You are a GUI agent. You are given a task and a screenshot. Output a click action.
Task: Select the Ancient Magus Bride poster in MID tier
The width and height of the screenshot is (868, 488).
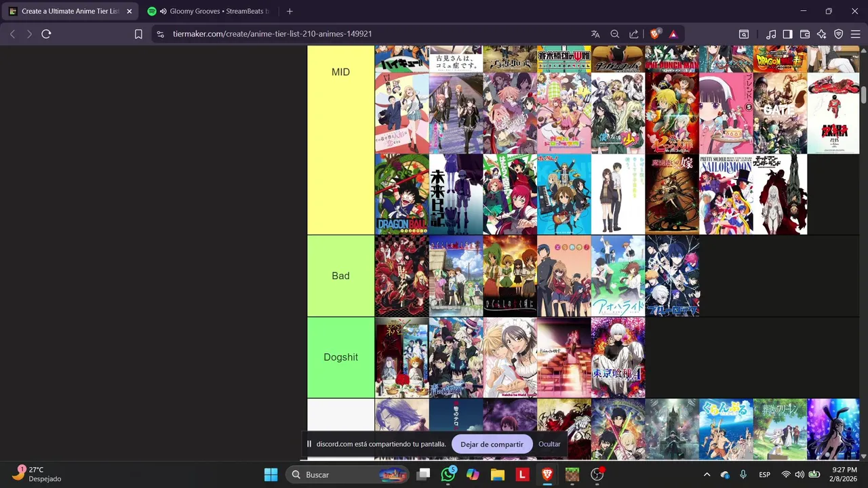click(672, 194)
